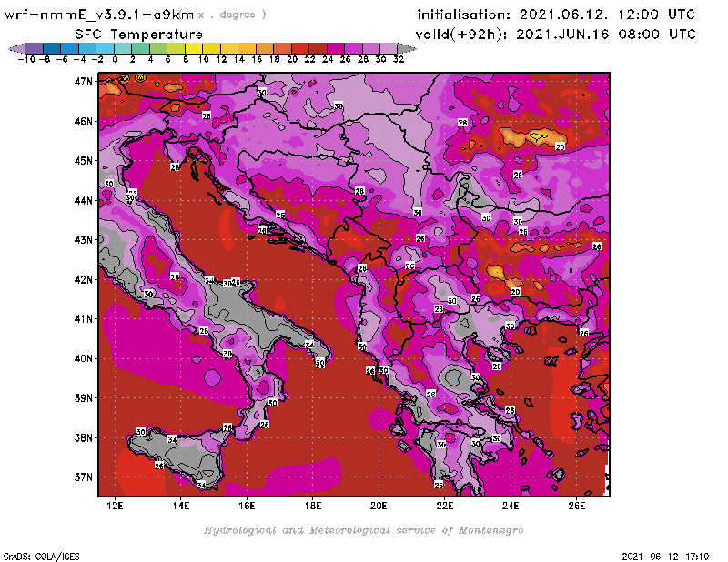This screenshot has height=562, width=728.
Task: Pick the dark red swatch between 22 and 24
Action: point(318,48)
